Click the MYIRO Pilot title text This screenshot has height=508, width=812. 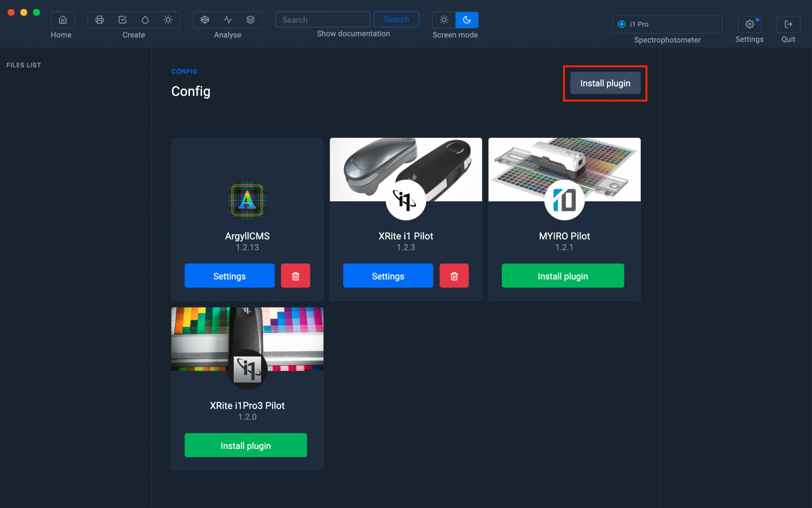[565, 236]
